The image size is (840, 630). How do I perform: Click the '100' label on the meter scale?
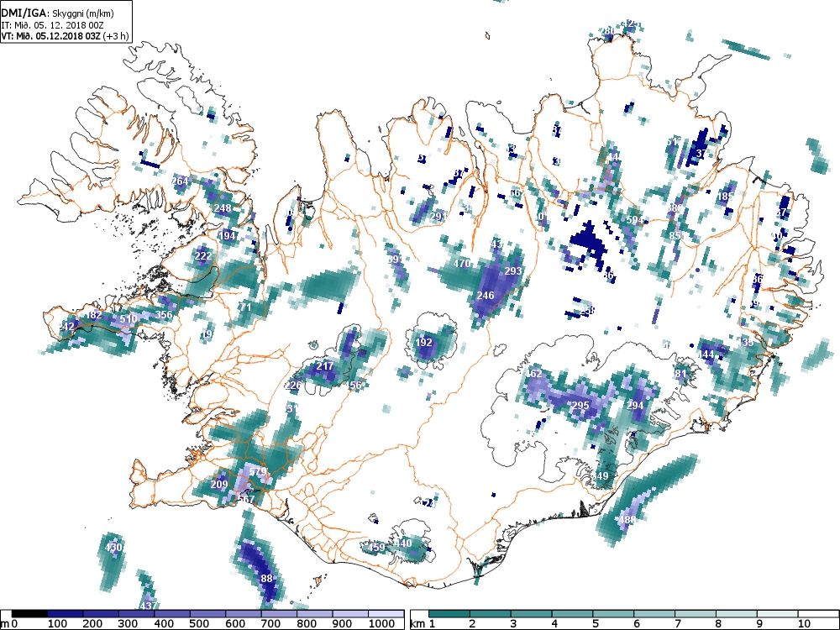(x=57, y=624)
